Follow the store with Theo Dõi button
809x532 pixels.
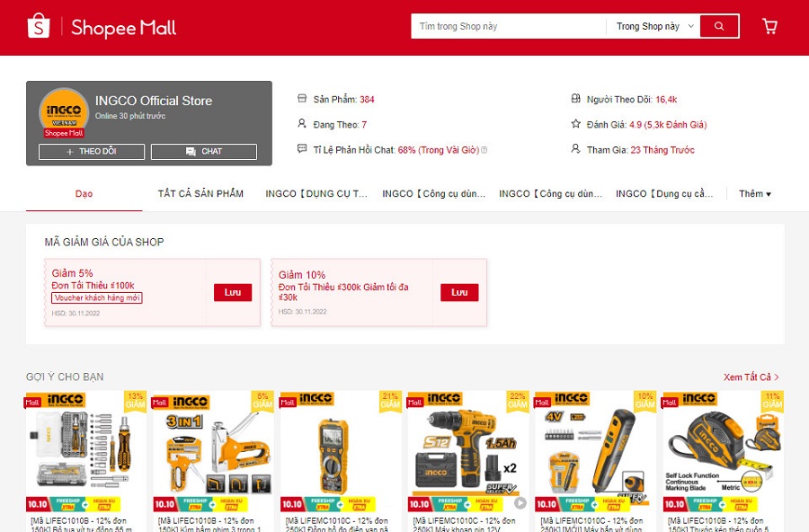point(91,151)
